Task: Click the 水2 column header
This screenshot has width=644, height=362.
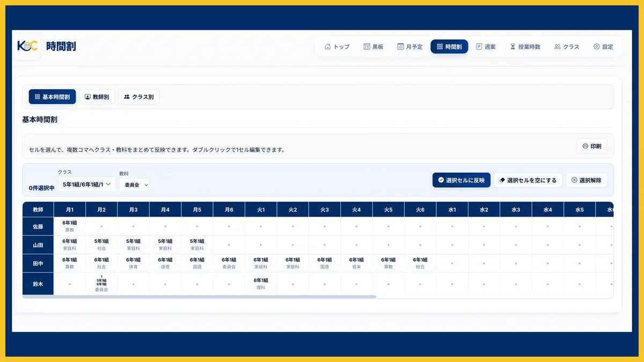Action: tap(484, 210)
